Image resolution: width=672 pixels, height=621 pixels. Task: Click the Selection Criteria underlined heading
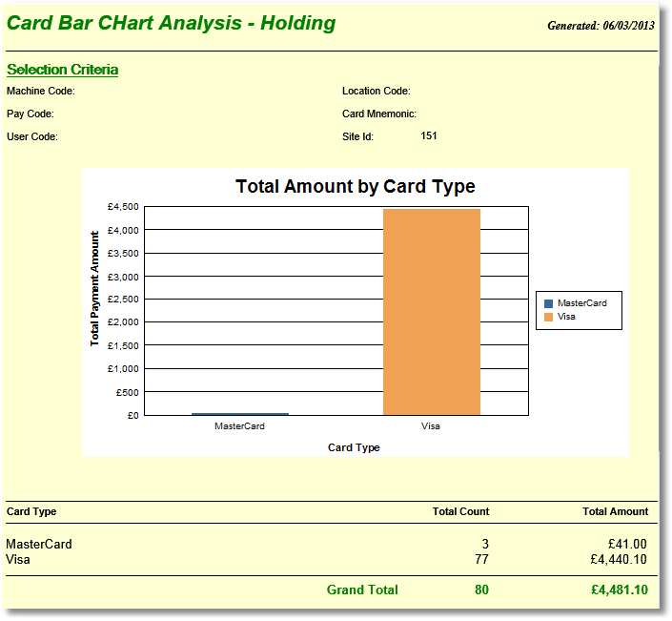coord(62,70)
